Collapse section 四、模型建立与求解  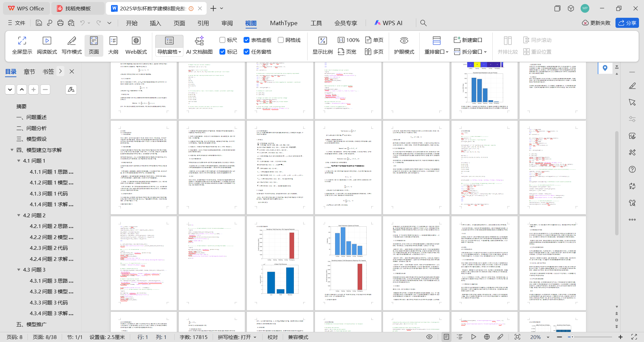coord(12,150)
